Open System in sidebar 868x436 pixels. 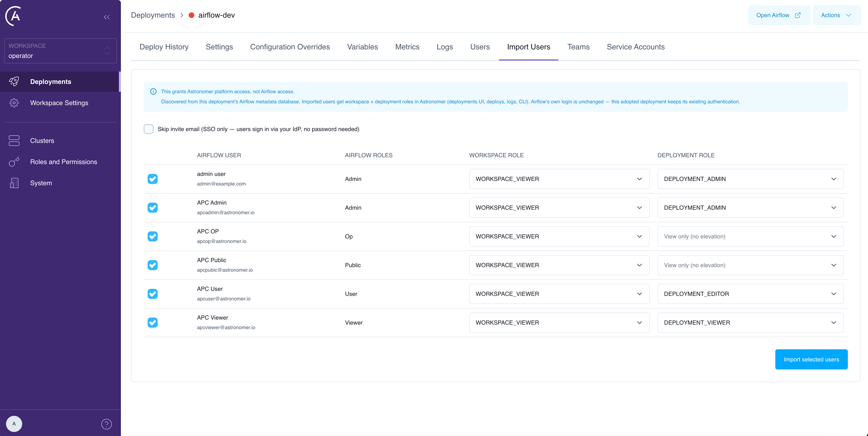(x=60, y=183)
